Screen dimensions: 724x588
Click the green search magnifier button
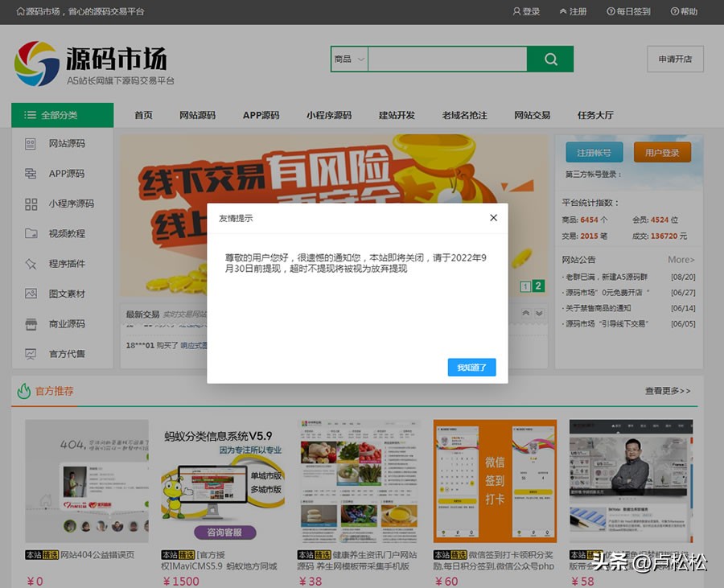point(550,59)
